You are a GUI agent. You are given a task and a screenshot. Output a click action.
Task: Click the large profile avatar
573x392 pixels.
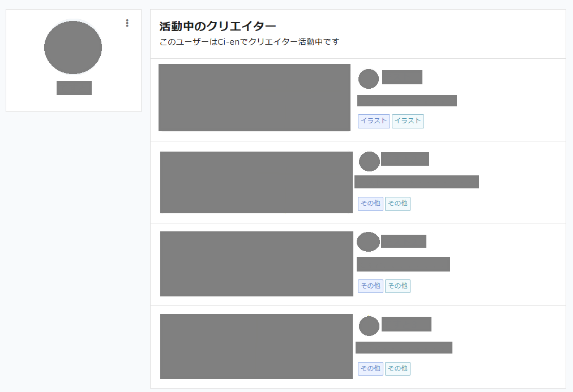click(73, 48)
